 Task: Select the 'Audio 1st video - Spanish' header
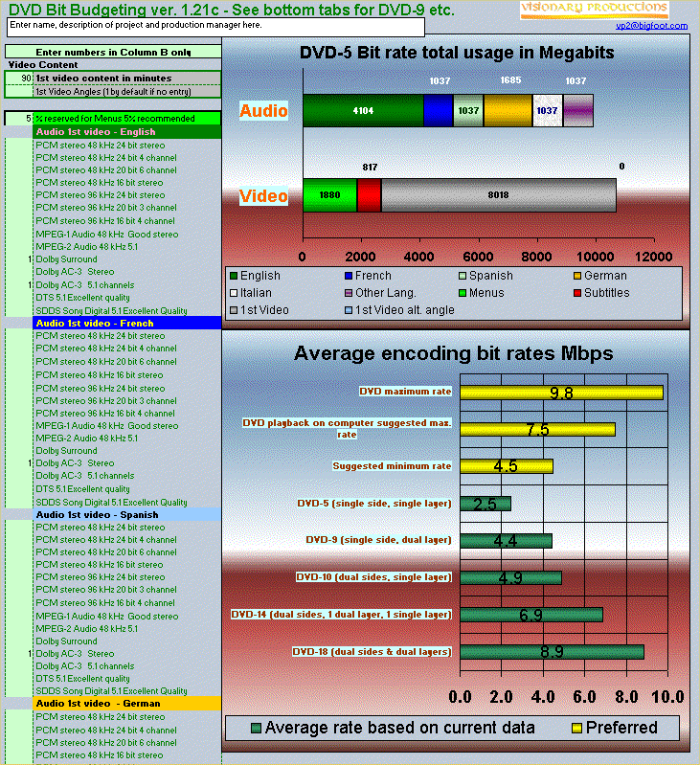[126, 515]
